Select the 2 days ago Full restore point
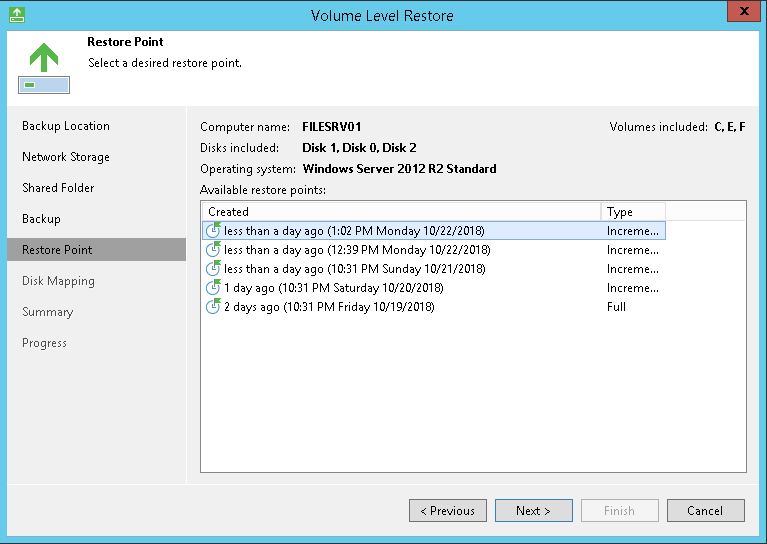 (x=434, y=307)
